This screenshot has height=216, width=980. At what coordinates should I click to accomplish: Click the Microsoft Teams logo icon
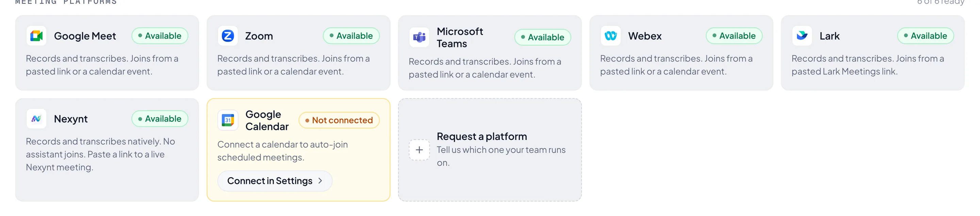pyautogui.click(x=419, y=37)
